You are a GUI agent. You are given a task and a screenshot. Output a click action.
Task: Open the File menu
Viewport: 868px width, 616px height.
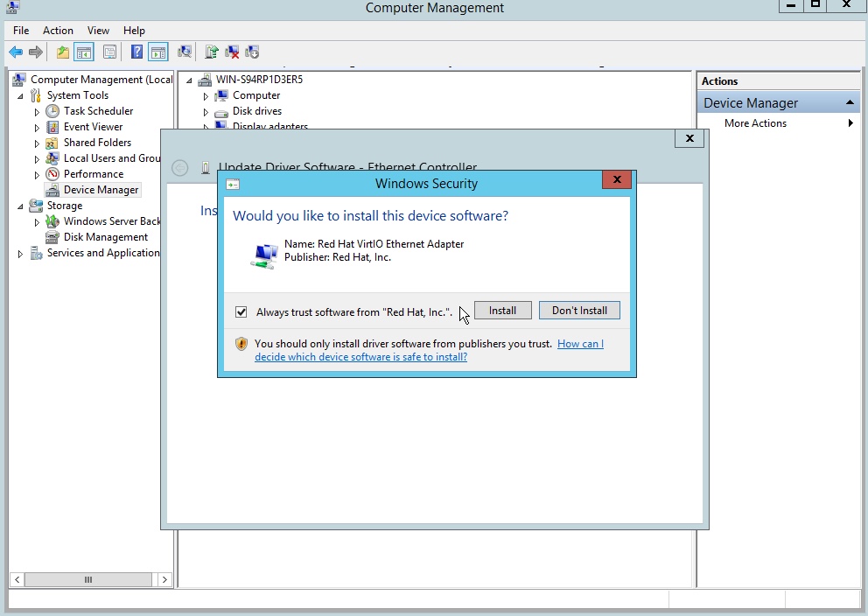(21, 31)
